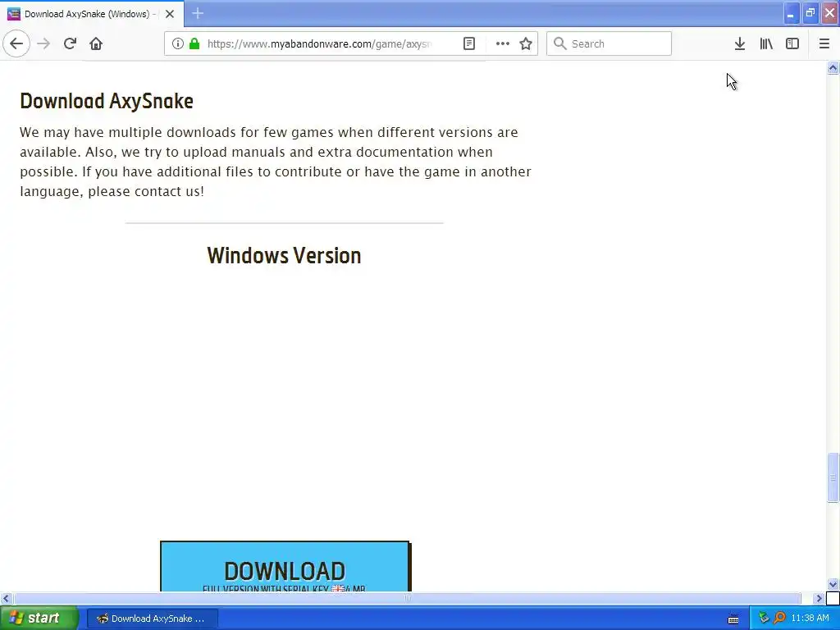
Task: Bookmark this page with the star
Action: [526, 43]
